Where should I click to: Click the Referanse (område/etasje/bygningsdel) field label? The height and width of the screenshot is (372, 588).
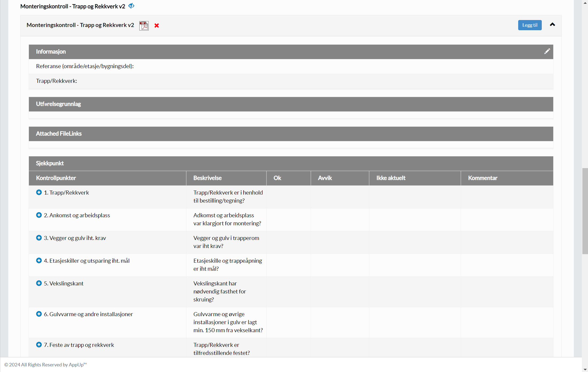pos(85,66)
